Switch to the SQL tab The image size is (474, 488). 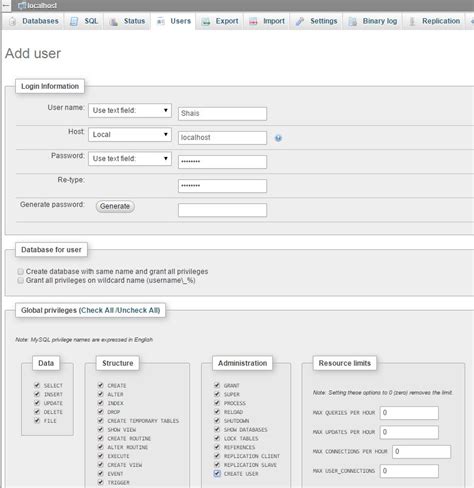coord(84,21)
